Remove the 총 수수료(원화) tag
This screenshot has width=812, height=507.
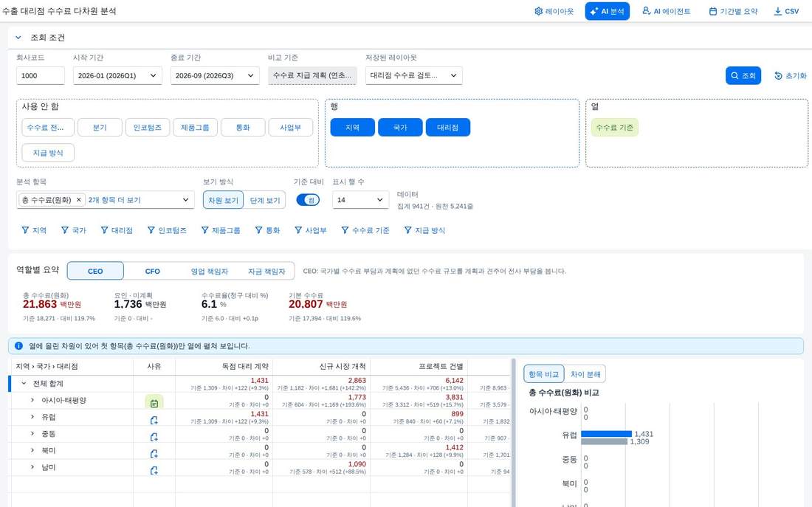[79, 200]
